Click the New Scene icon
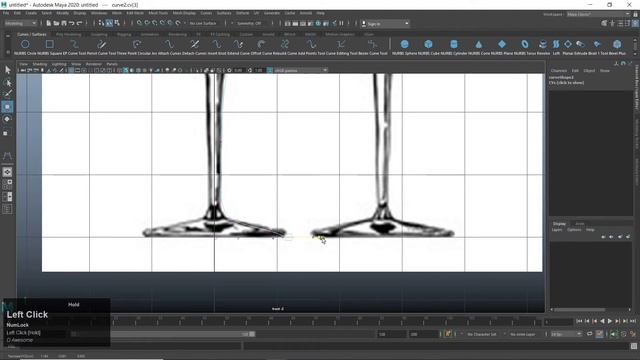The height and width of the screenshot is (360, 640). [x=49, y=23]
